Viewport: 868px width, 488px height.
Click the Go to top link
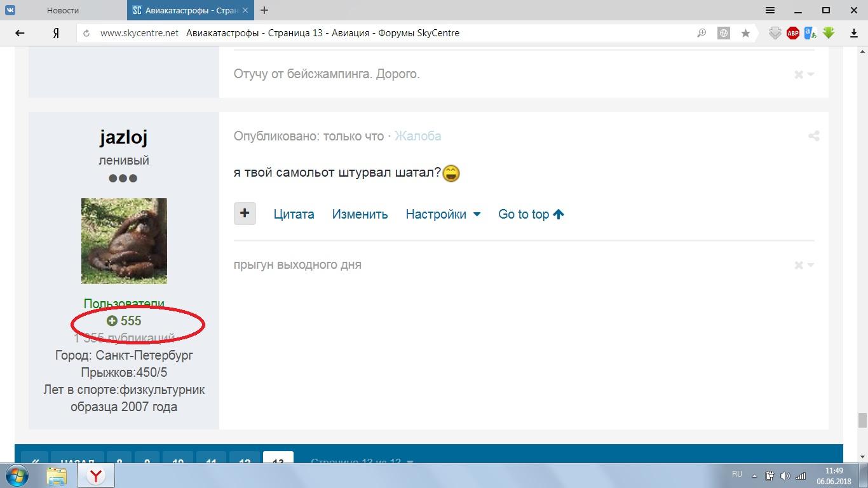tap(531, 214)
